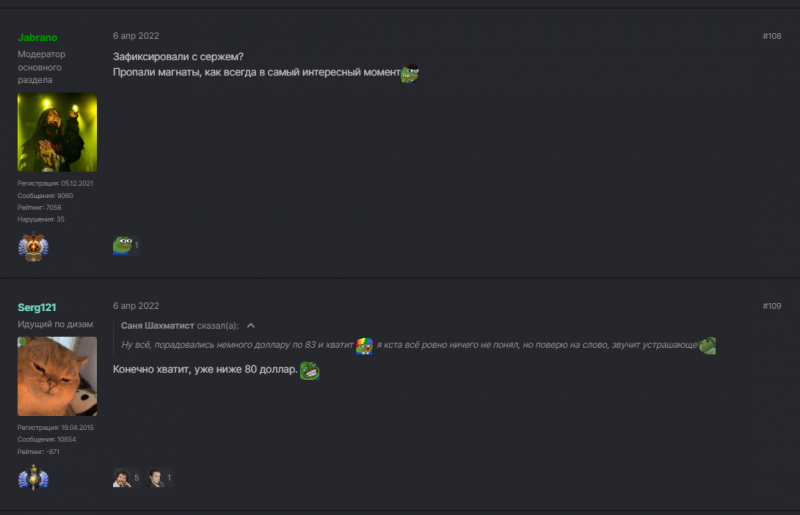800x515 pixels.
Task: Click the date on Jabrano's post
Action: point(135,36)
